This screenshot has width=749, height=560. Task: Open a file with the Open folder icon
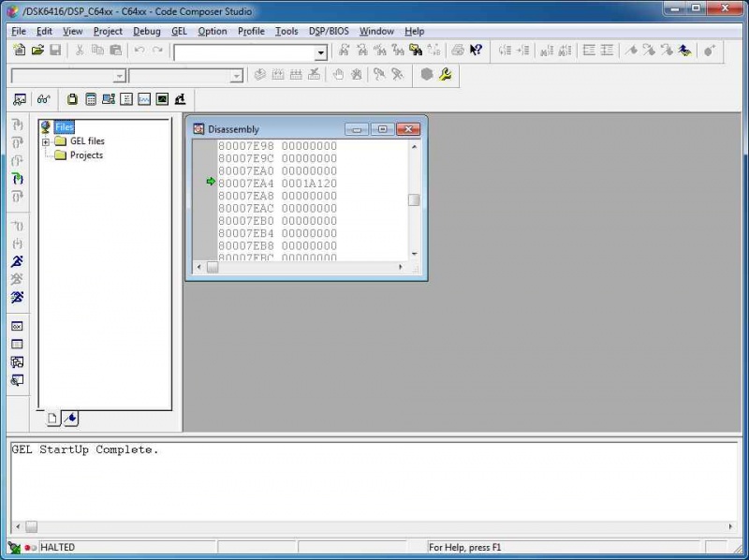(37, 51)
